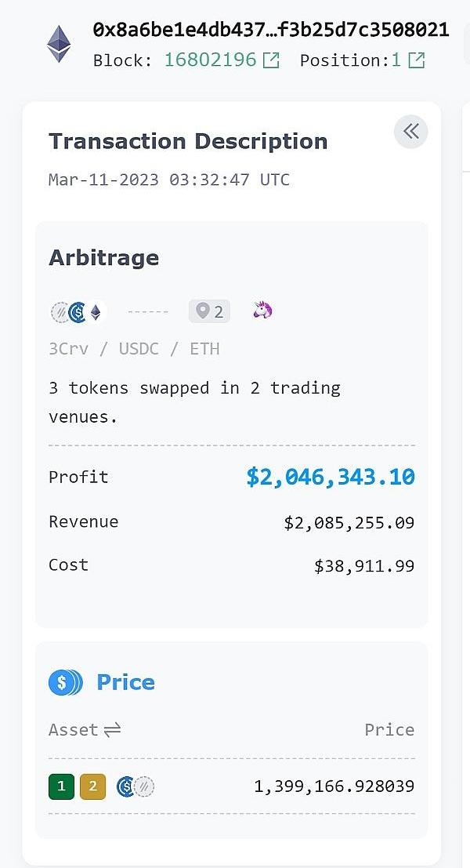
Task: Click the token icons cluster under Arbitrage
Action: pos(77,312)
